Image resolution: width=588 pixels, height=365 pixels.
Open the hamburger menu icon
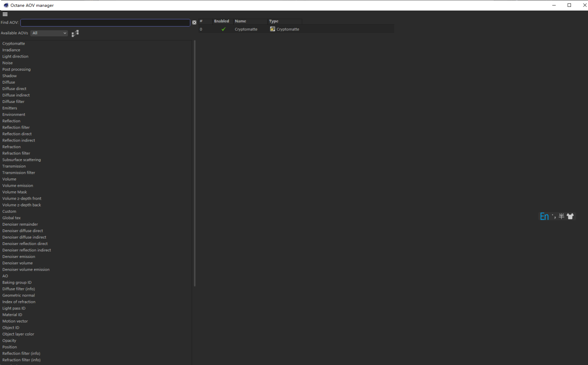point(5,14)
